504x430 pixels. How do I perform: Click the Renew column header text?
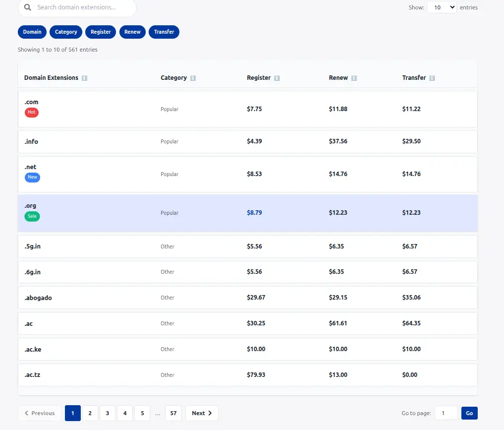(x=338, y=78)
